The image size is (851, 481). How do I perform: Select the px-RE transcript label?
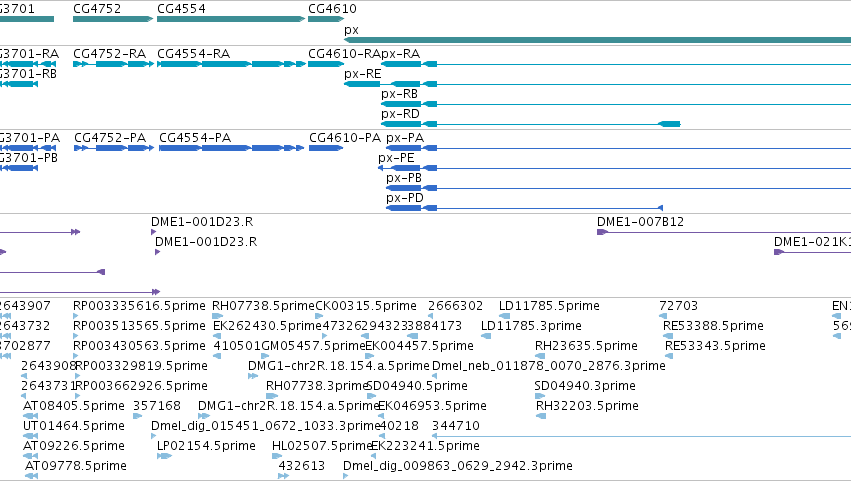point(363,74)
